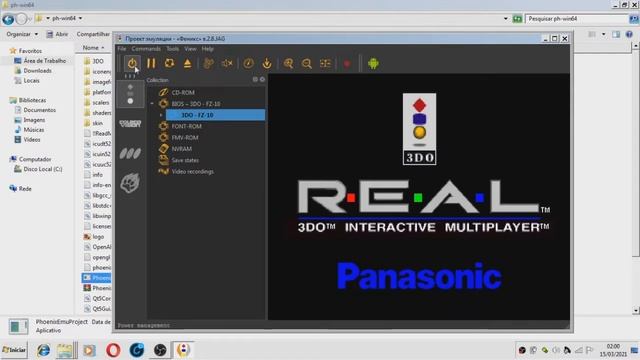Click the Power button in emulator toolbar
The image size is (640, 360).
point(132,63)
